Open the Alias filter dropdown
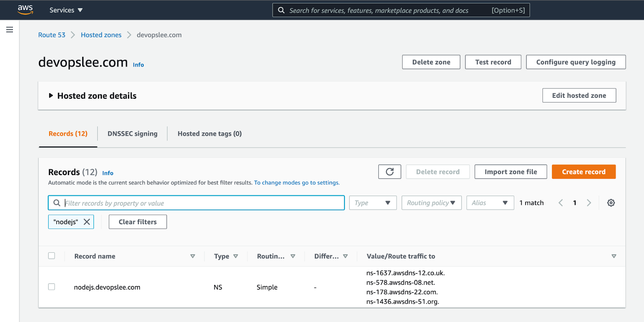The height and width of the screenshot is (322, 644). (x=490, y=203)
